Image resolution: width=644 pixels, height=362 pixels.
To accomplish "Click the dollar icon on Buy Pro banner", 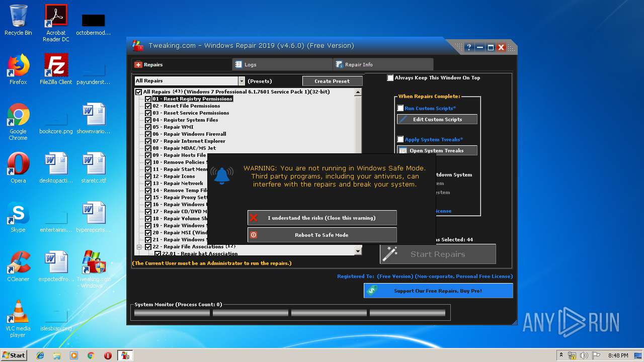I will (x=372, y=291).
